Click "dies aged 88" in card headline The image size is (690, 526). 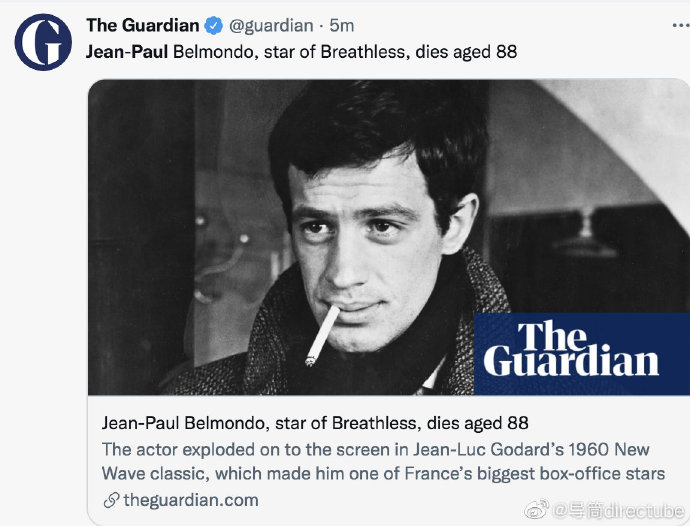pos(477,423)
